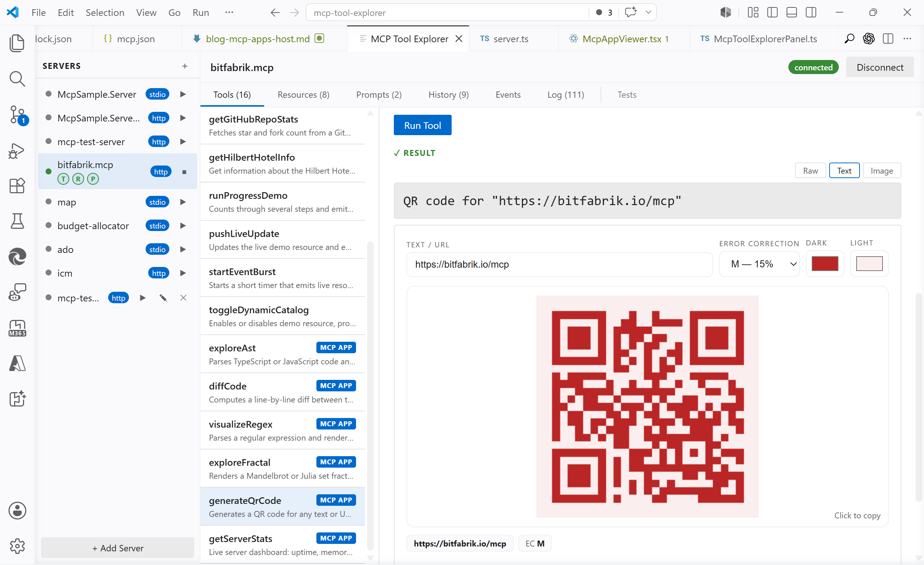Click the T capability badge on bitfabrik.mcp
The height and width of the screenshot is (565, 924).
[x=63, y=179]
